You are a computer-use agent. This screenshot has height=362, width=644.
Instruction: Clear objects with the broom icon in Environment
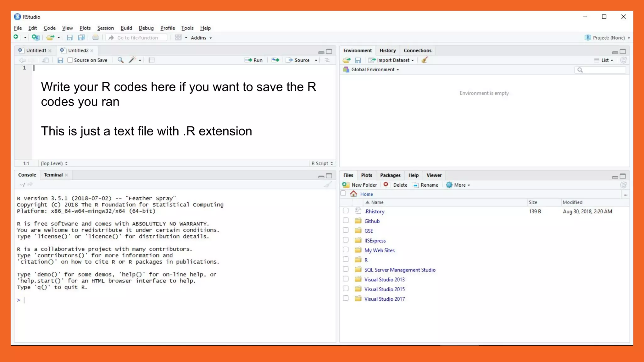[x=425, y=60]
